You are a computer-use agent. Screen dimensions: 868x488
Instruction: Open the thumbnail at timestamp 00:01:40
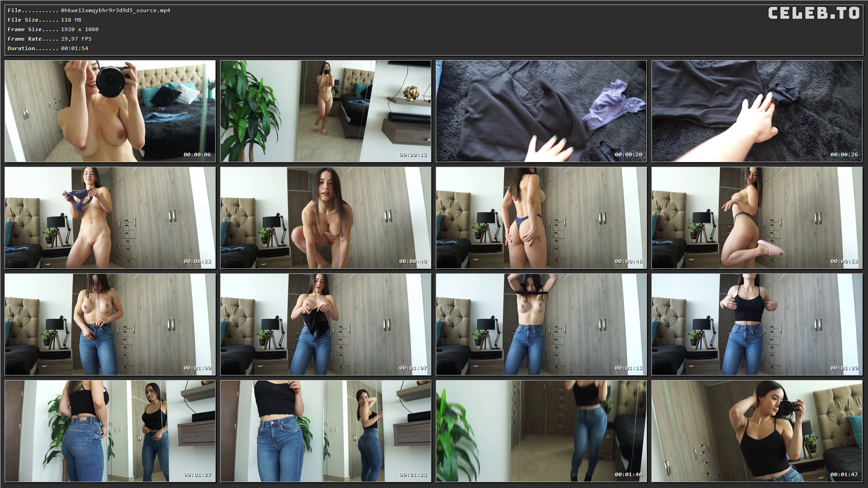tap(541, 431)
